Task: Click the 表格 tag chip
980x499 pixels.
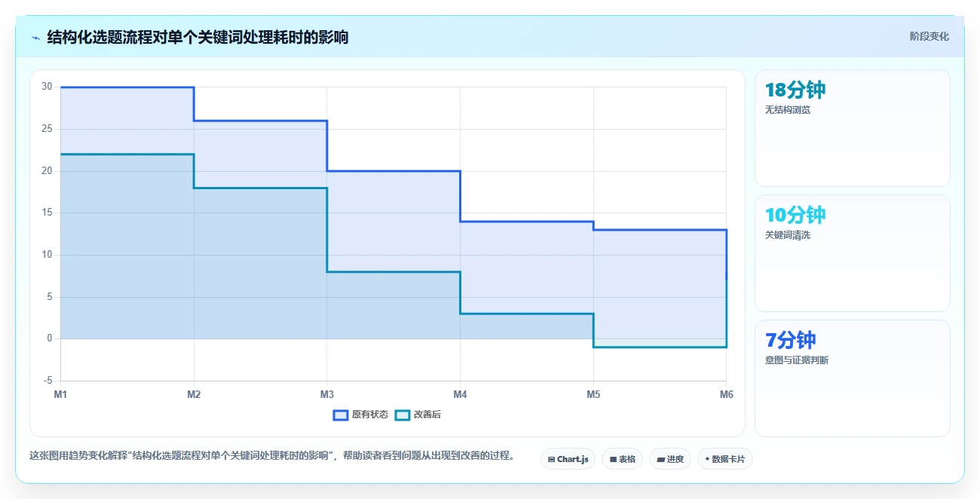Action: pos(622,458)
